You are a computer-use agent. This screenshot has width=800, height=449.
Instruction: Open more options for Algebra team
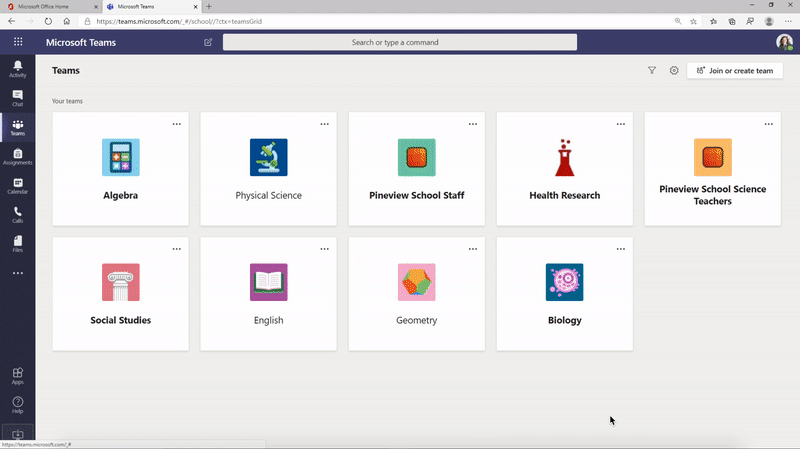[177, 124]
